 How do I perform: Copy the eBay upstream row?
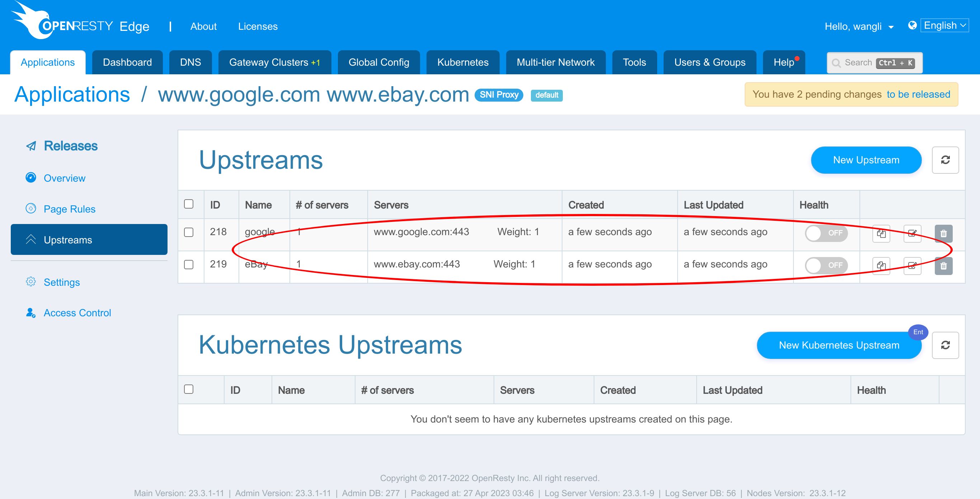(x=881, y=266)
